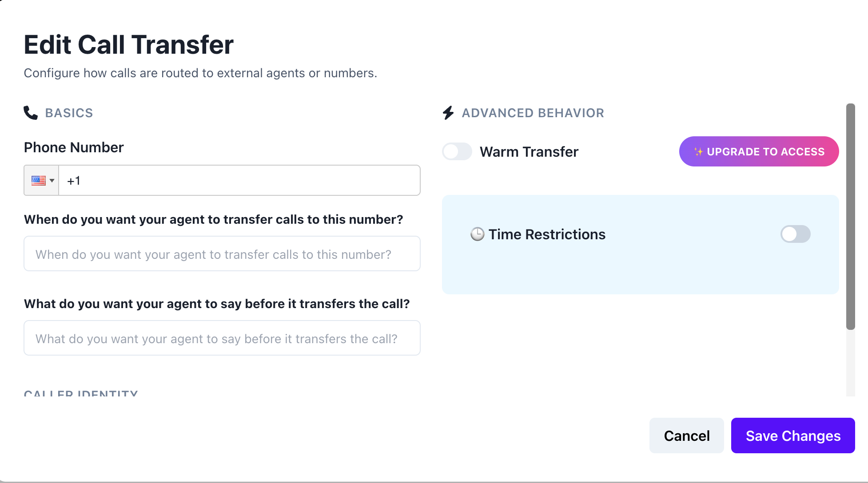Click the US flag icon in phone field

click(x=38, y=180)
